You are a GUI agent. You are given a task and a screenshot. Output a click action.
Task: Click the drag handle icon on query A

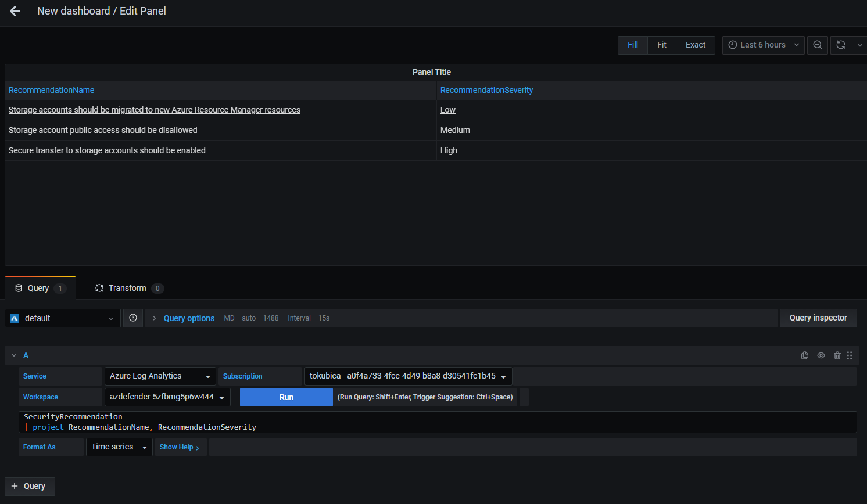[850, 355]
